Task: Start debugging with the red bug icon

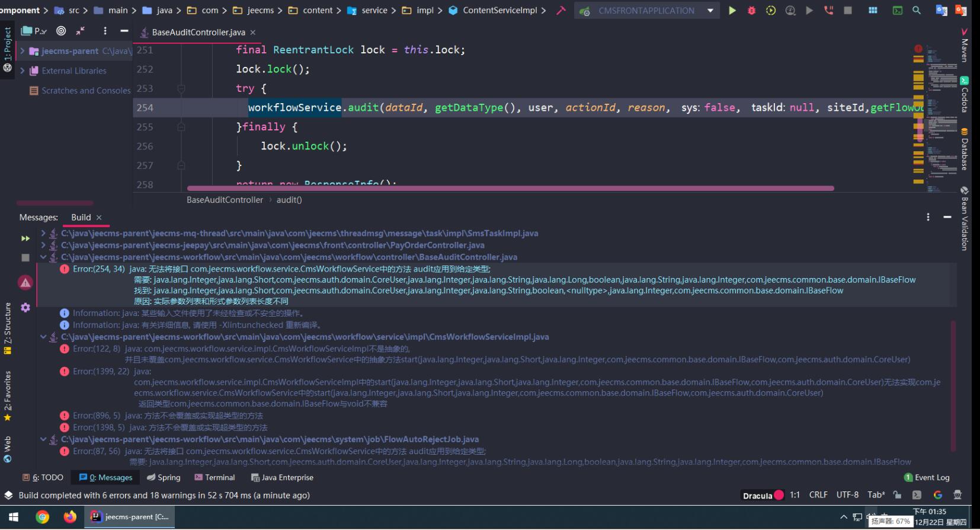Action: tap(751, 11)
